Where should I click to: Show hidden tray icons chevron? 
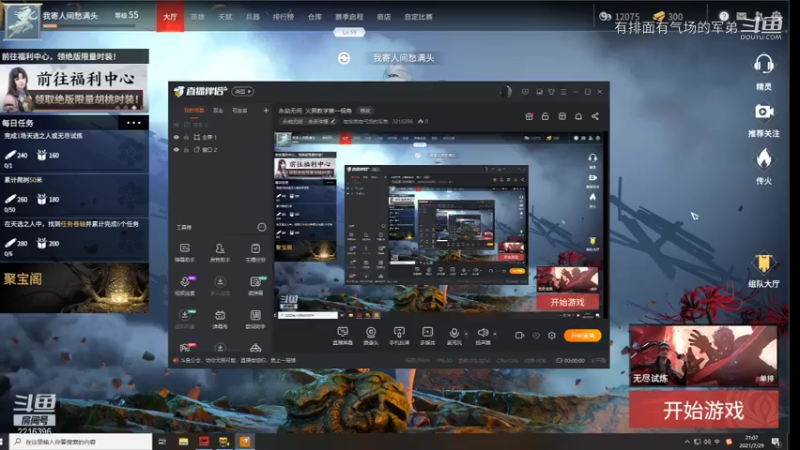click(687, 441)
